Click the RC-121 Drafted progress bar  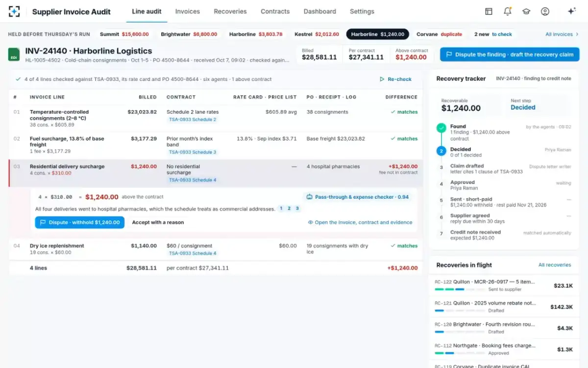pyautogui.click(x=460, y=311)
